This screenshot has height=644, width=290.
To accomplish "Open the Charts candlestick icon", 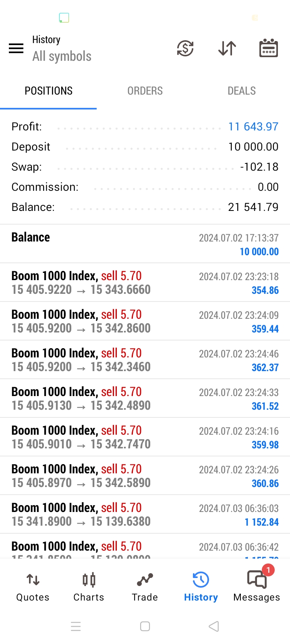I will click(89, 580).
